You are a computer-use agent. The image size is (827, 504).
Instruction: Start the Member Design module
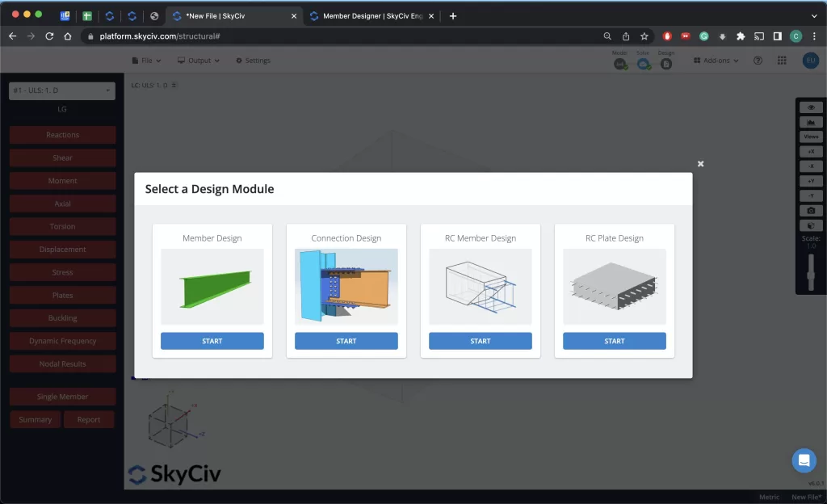tap(212, 341)
